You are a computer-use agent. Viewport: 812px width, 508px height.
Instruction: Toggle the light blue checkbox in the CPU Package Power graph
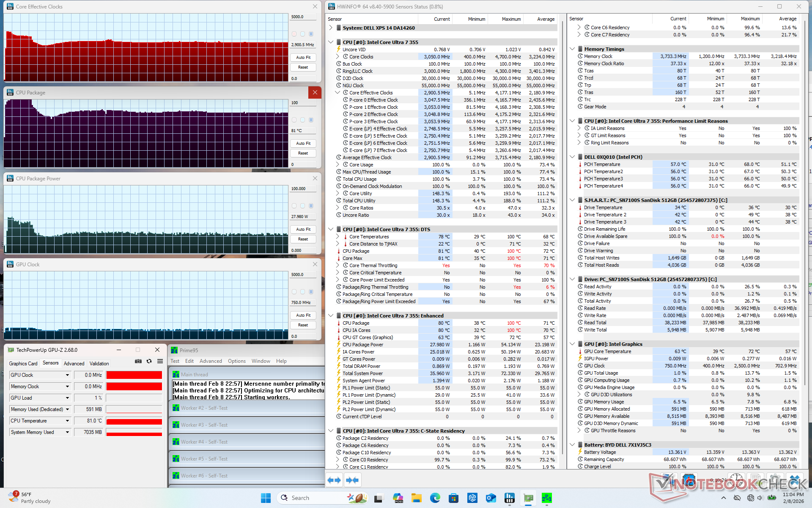pos(303,206)
